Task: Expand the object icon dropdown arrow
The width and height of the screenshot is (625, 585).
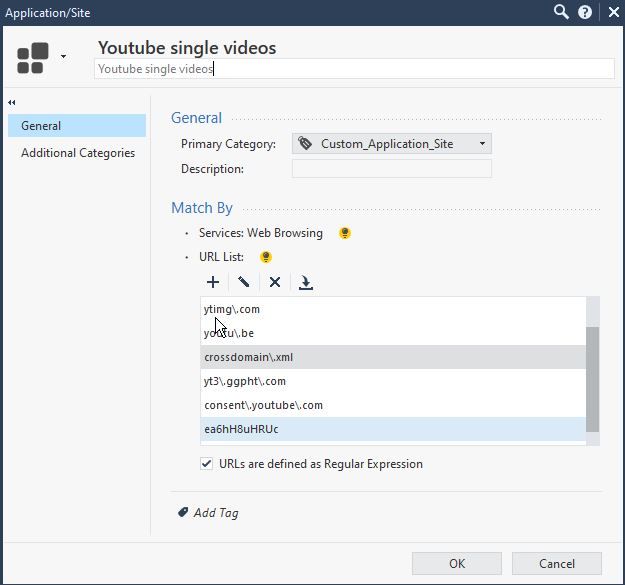Action: [63, 57]
